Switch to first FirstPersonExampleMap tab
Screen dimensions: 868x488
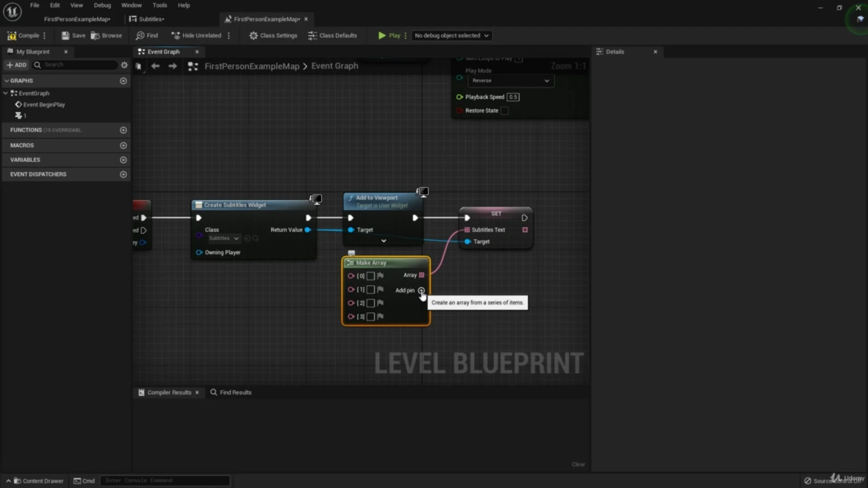77,19
